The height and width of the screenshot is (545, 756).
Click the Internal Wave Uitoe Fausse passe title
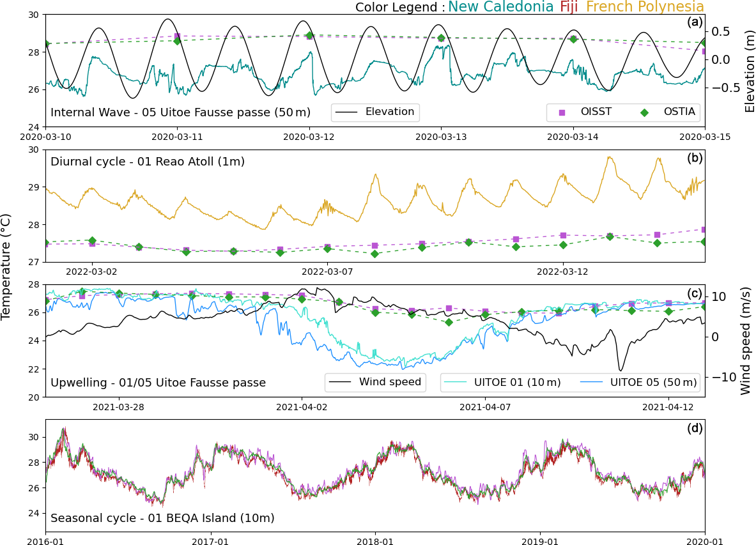[180, 112]
